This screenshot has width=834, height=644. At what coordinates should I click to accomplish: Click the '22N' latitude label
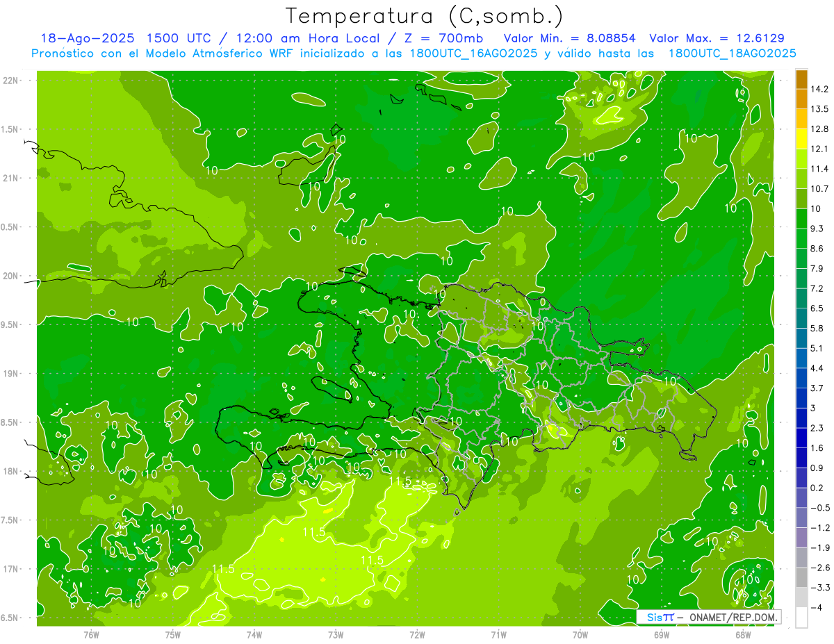tap(12, 81)
